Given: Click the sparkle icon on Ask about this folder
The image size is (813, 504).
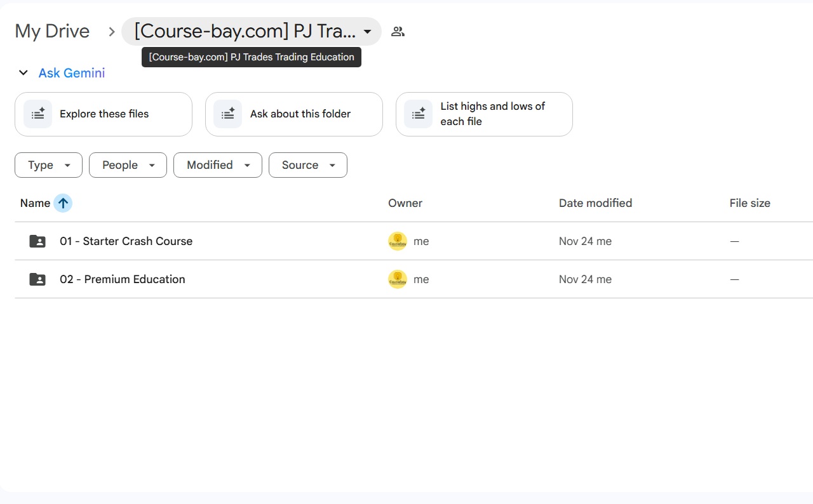Looking at the screenshot, I should (228, 114).
